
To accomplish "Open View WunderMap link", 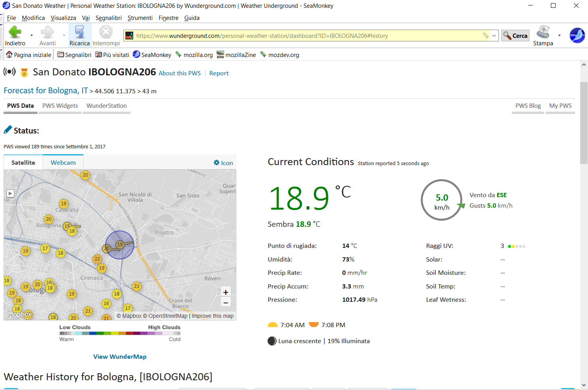I will click(120, 356).
